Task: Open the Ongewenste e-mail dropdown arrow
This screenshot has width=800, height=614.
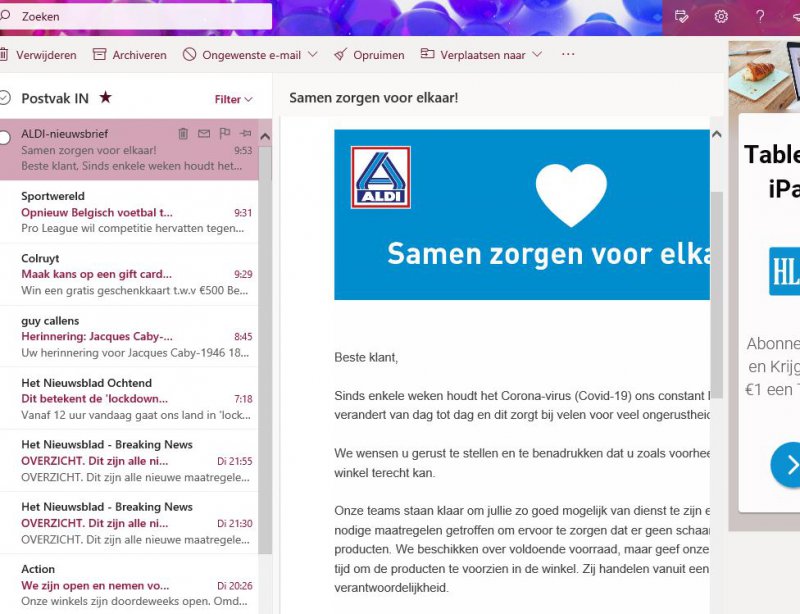Action: point(313,55)
